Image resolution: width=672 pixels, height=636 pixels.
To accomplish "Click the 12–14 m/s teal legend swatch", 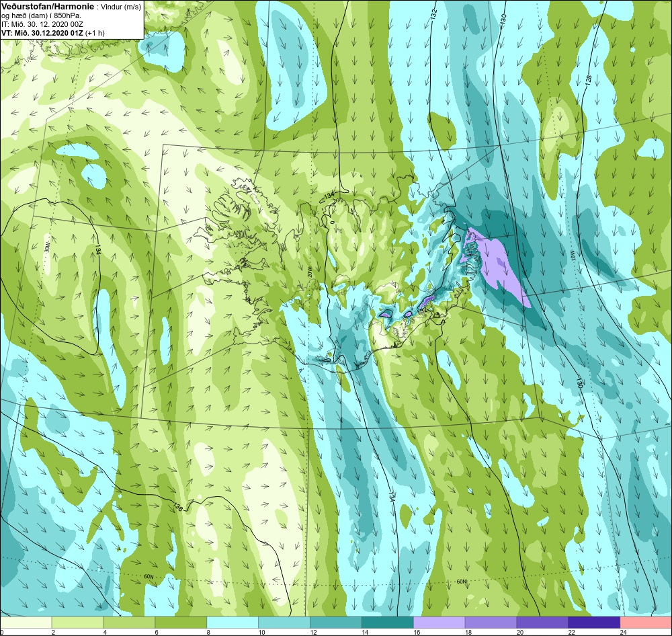I will [336, 622].
